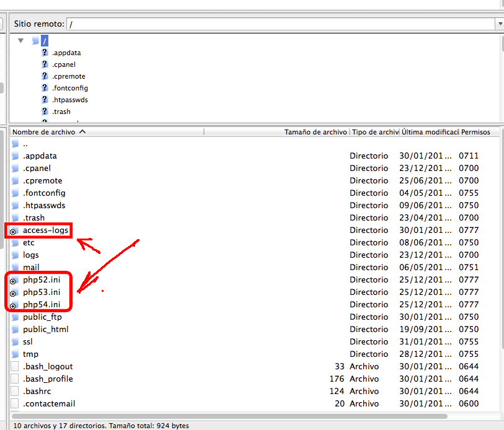Select the public_html directory name
This screenshot has height=430, width=504.
click(46, 330)
